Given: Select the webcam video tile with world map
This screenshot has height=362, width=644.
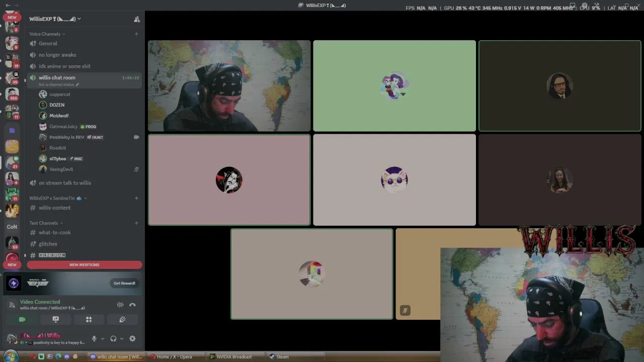Looking at the screenshot, I should pos(229,86).
